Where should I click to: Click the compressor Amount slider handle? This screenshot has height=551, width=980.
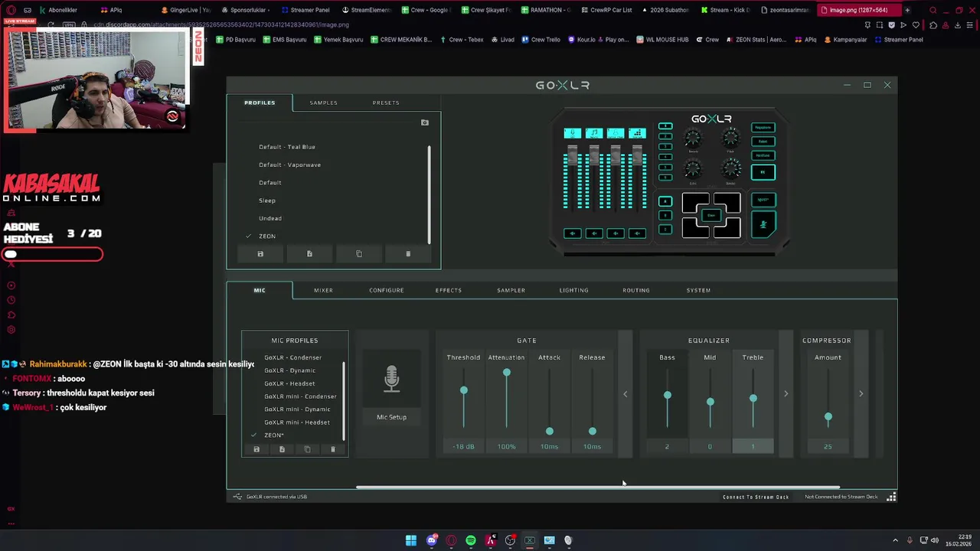coord(828,418)
